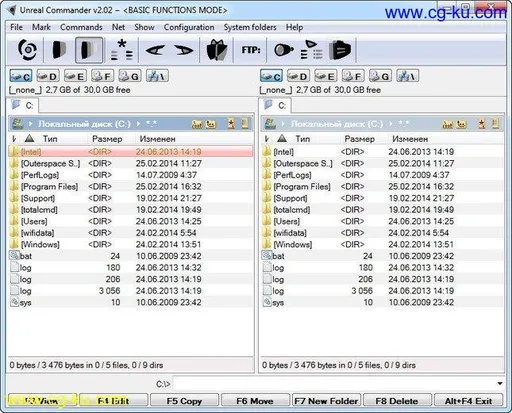This screenshot has width=512, height=413.
Task: Click right path bar history icon
Action: point(496,124)
